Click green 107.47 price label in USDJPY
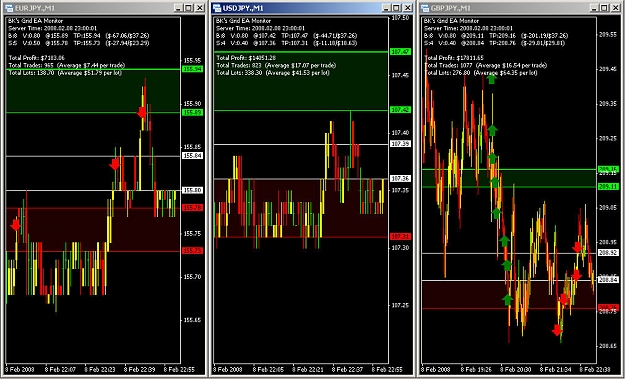Image resolution: width=625 pixels, height=379 pixels. [400, 52]
